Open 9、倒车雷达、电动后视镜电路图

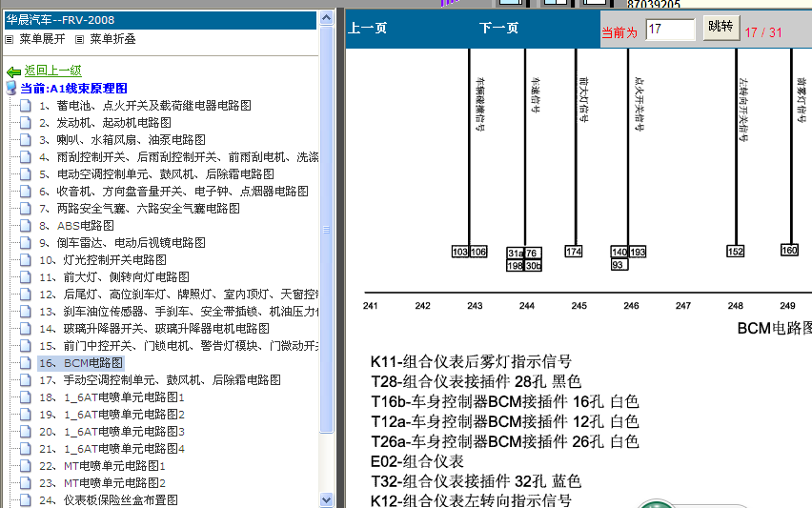[122, 243]
